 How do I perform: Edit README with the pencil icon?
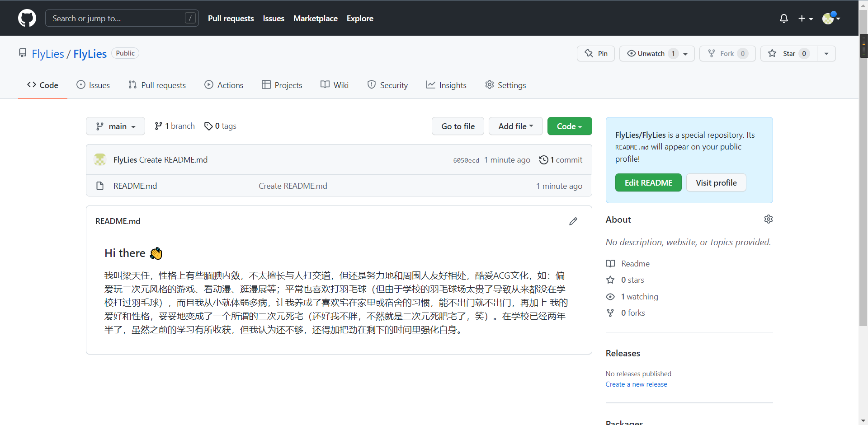[x=573, y=221]
